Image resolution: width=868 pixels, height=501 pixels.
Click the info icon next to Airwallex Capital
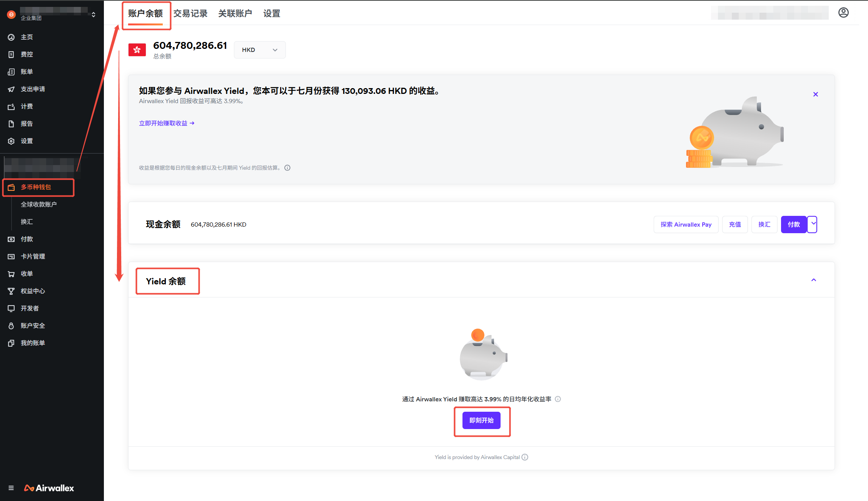coord(525,457)
